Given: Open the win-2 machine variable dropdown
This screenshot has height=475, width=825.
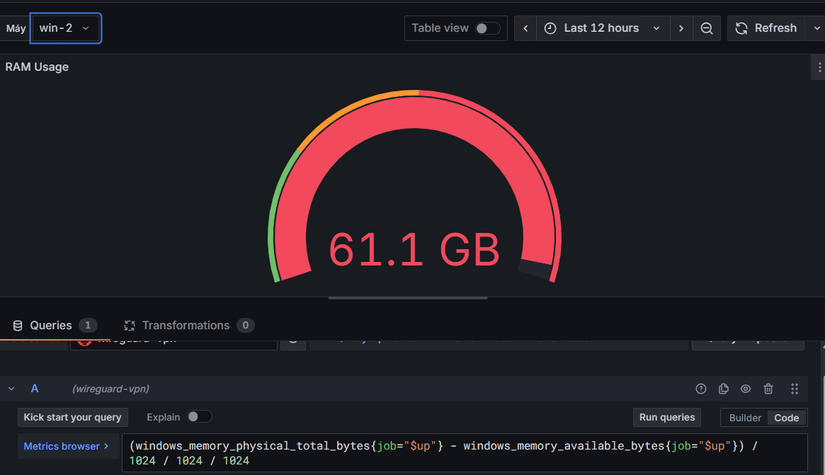Looking at the screenshot, I should pyautogui.click(x=65, y=28).
